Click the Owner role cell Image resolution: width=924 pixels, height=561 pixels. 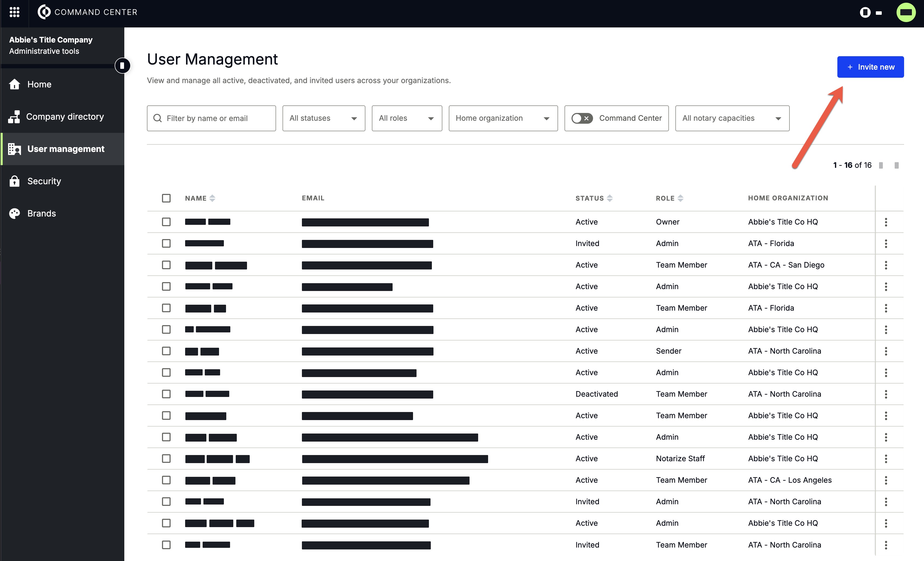point(668,222)
